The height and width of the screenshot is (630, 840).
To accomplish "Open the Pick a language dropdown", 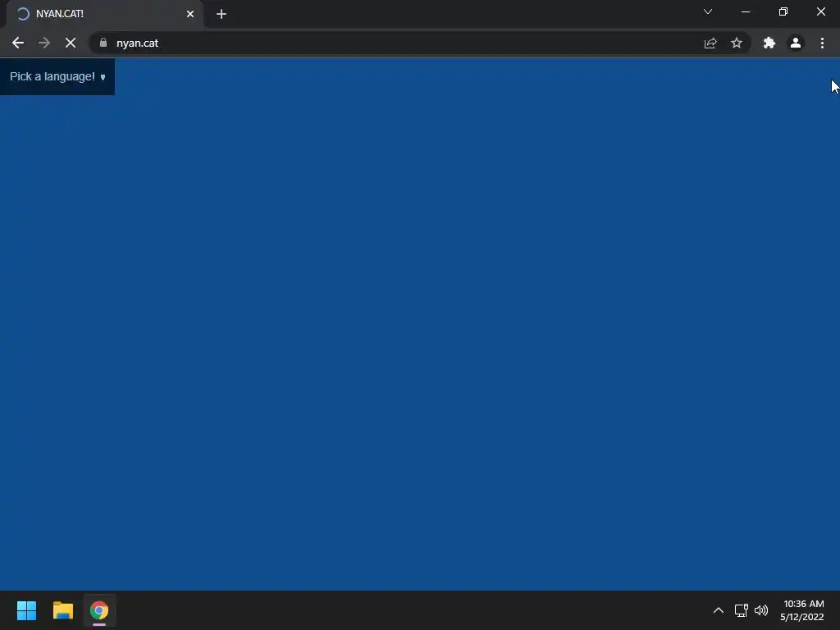I will pos(57,76).
